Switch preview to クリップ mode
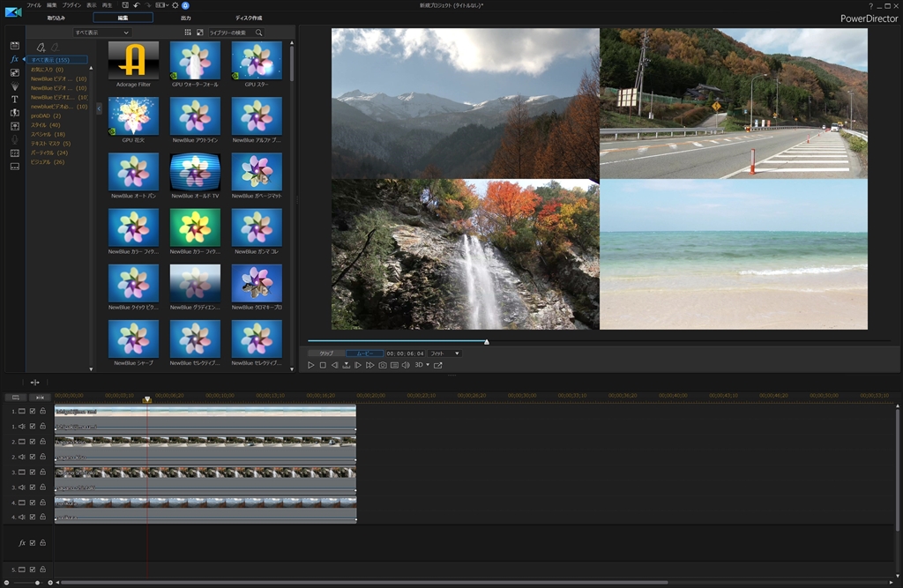 tap(326, 354)
